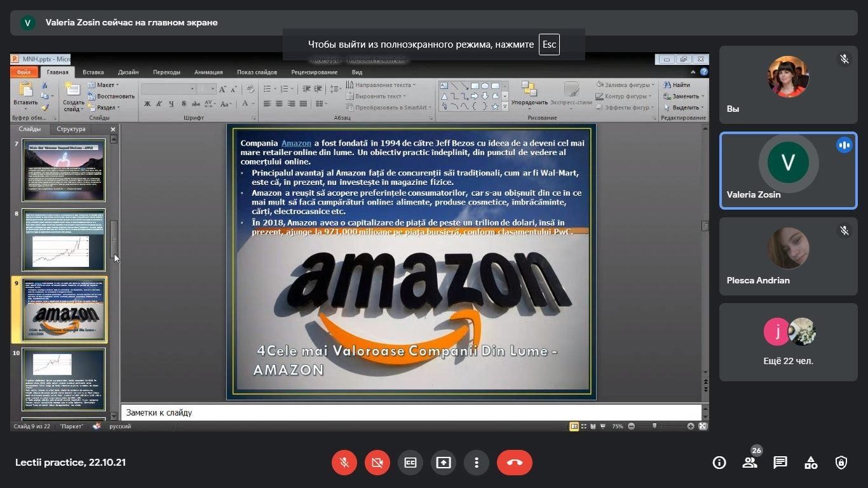The width and height of the screenshot is (868, 488).
Task: Turn on captions with CC button
Action: [x=410, y=463]
